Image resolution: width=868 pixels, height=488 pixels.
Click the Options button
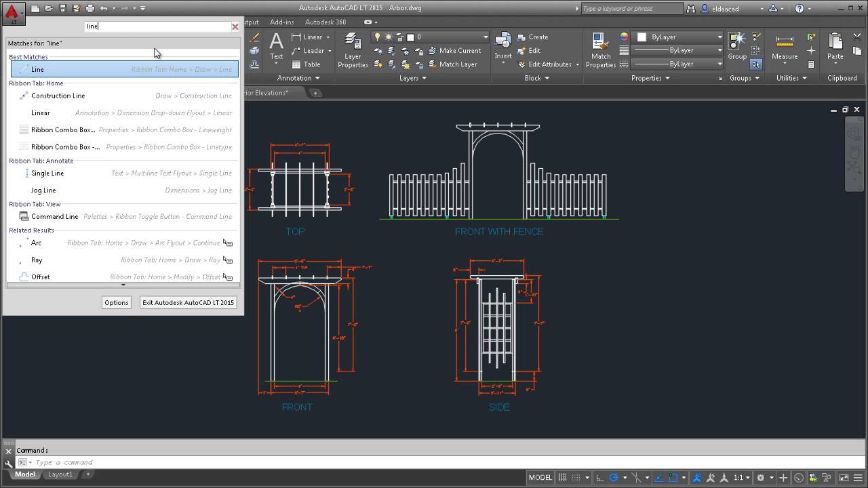[x=116, y=302]
